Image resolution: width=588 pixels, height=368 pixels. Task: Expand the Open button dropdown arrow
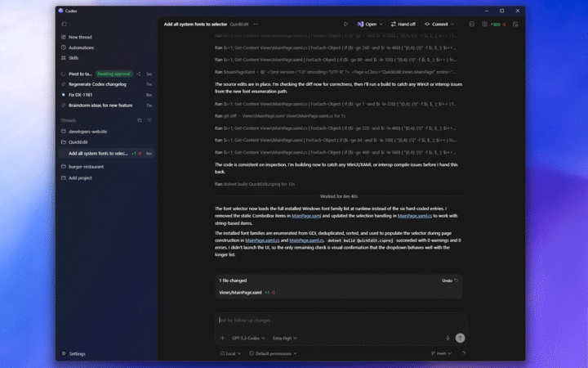coord(381,24)
